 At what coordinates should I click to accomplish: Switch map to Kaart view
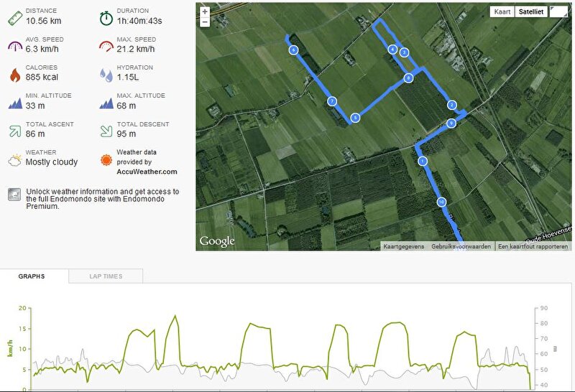[502, 11]
